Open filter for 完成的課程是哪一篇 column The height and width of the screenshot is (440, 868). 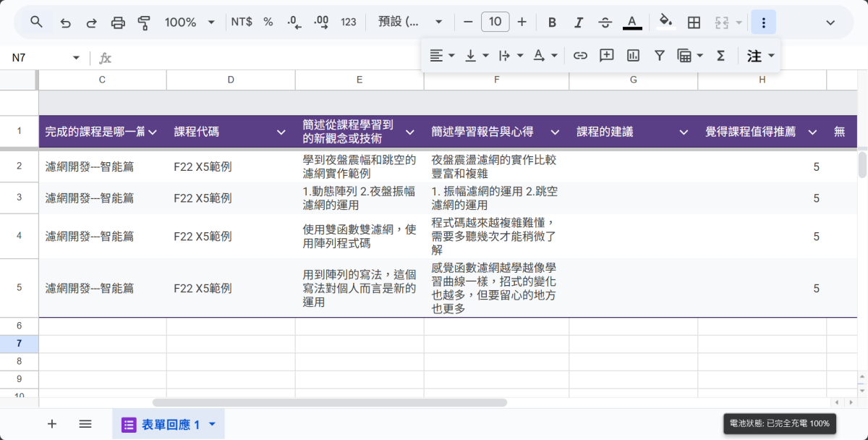152,132
